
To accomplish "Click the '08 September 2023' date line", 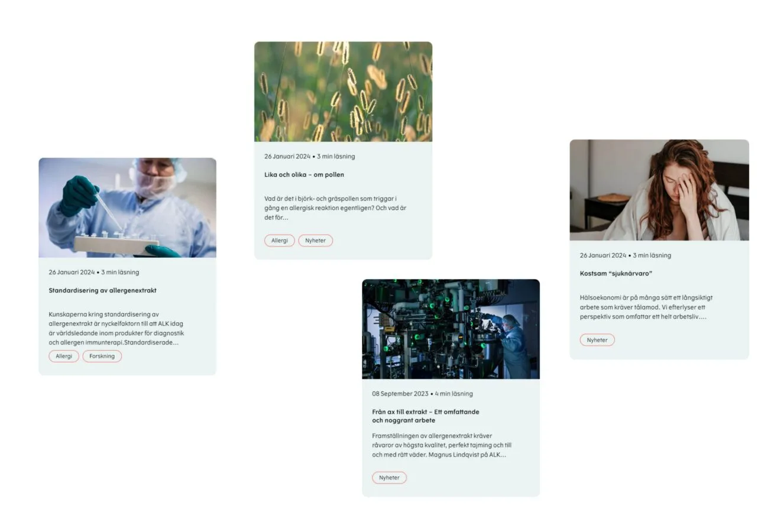I will point(422,394).
